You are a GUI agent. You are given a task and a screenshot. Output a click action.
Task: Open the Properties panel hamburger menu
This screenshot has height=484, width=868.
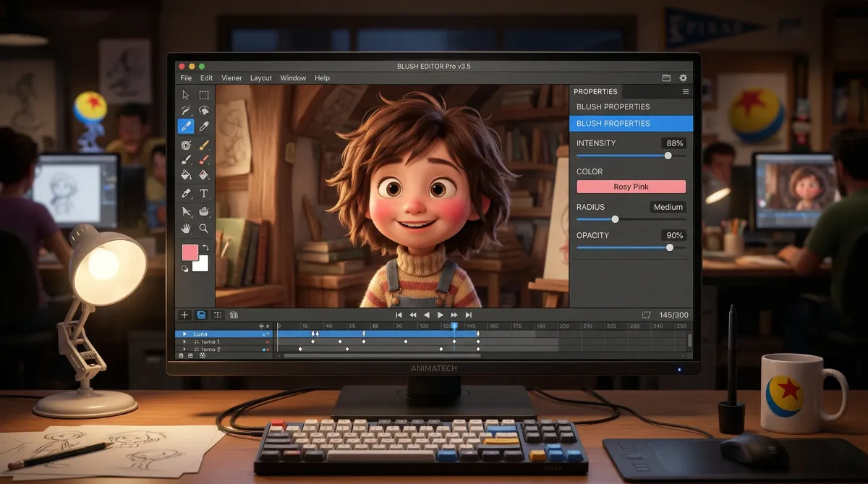(685, 92)
